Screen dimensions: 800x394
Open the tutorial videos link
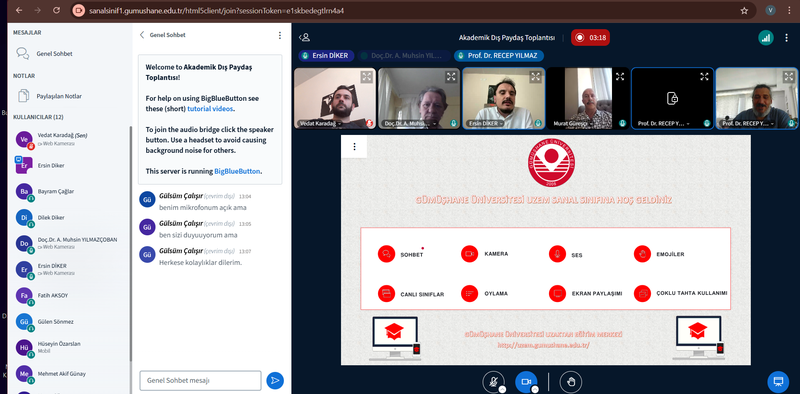tap(210, 109)
